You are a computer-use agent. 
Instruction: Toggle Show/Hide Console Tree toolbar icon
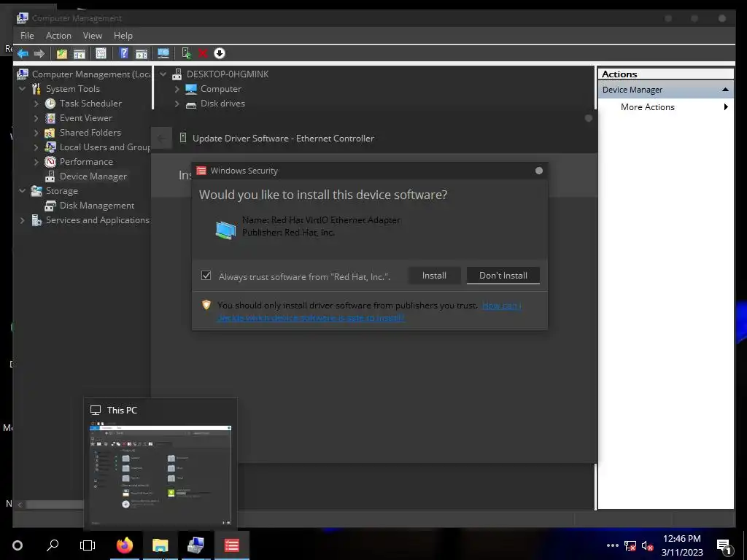(x=79, y=53)
